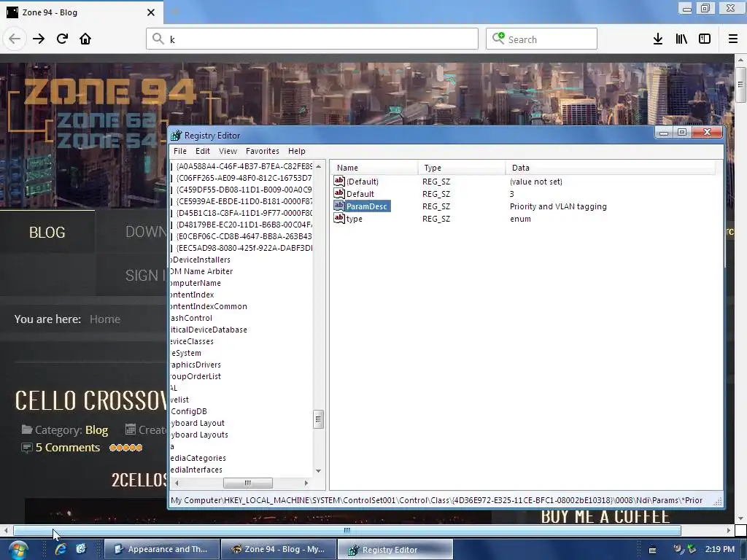Open the Windows Start button
Viewport: 747px width, 560px height.
(x=18, y=550)
